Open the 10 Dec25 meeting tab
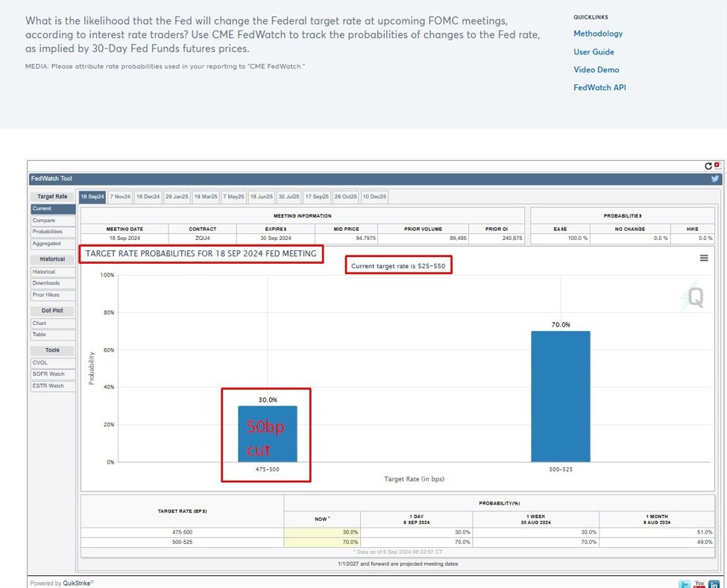727x588 pixels. [374, 197]
